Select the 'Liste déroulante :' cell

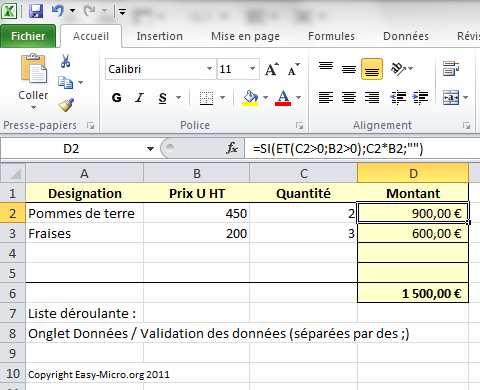(x=85, y=313)
